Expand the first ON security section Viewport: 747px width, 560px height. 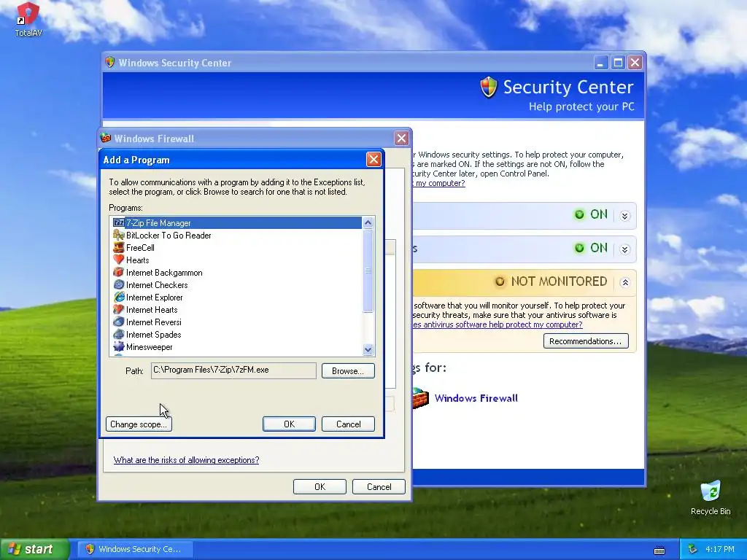[x=625, y=216]
